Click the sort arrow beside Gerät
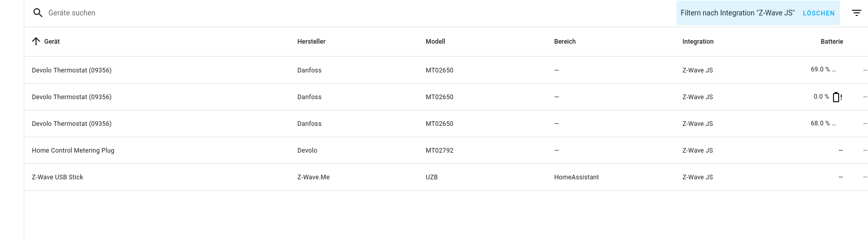The height and width of the screenshot is (241, 868). coord(36,42)
